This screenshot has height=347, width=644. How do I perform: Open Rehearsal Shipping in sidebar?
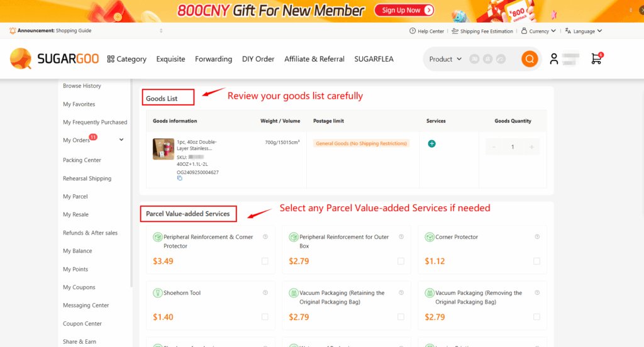pos(87,179)
